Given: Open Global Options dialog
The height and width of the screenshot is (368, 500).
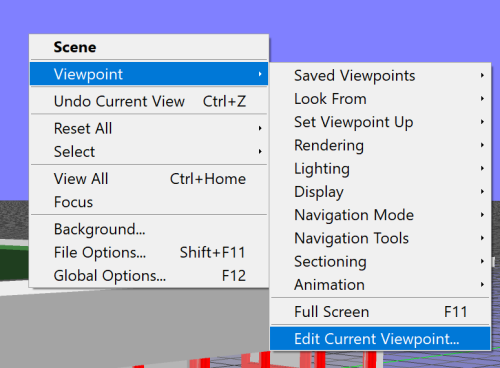Looking at the screenshot, I should 149,276.
